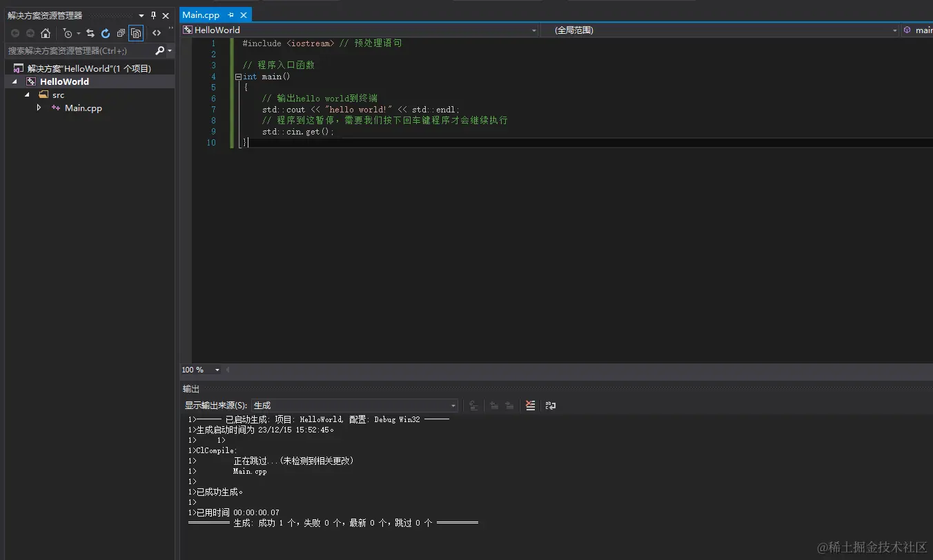Open the pending changes filter clock icon
Image resolution: width=933 pixels, height=560 pixels.
coord(67,33)
